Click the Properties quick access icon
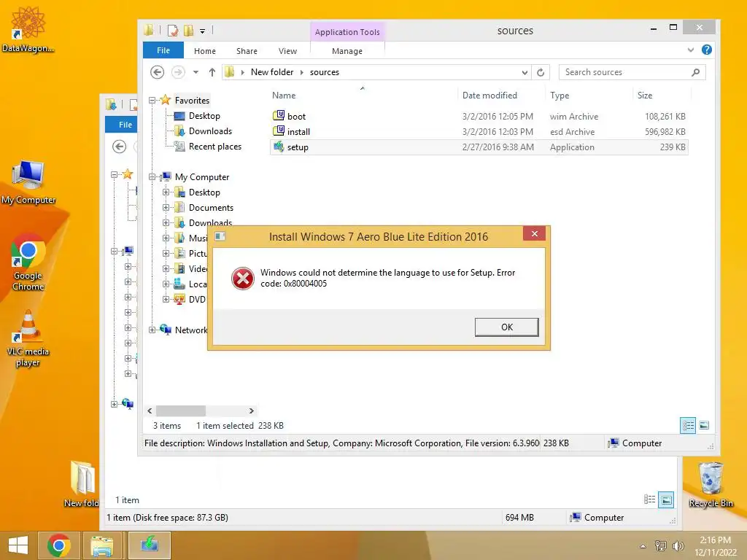 [172, 31]
